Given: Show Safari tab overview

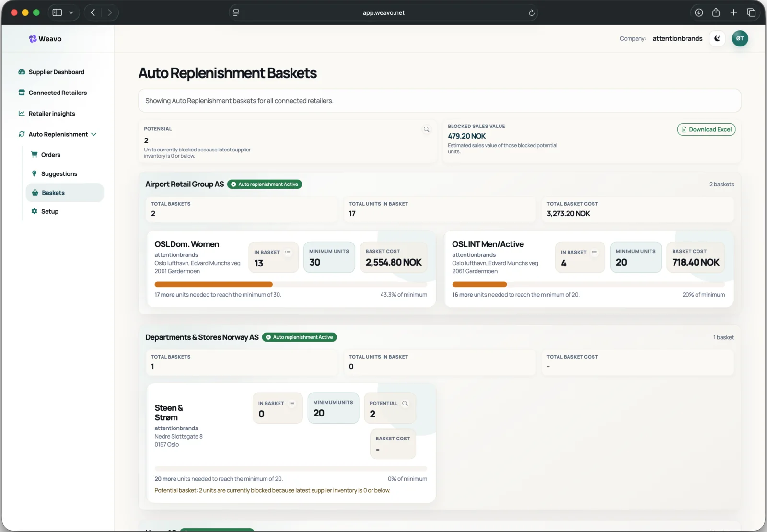Looking at the screenshot, I should point(751,12).
